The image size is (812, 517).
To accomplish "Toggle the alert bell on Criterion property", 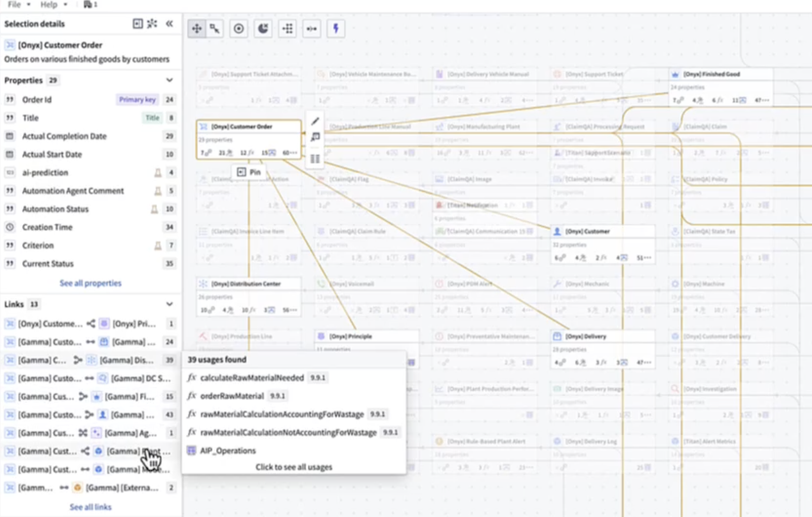I will (x=158, y=245).
